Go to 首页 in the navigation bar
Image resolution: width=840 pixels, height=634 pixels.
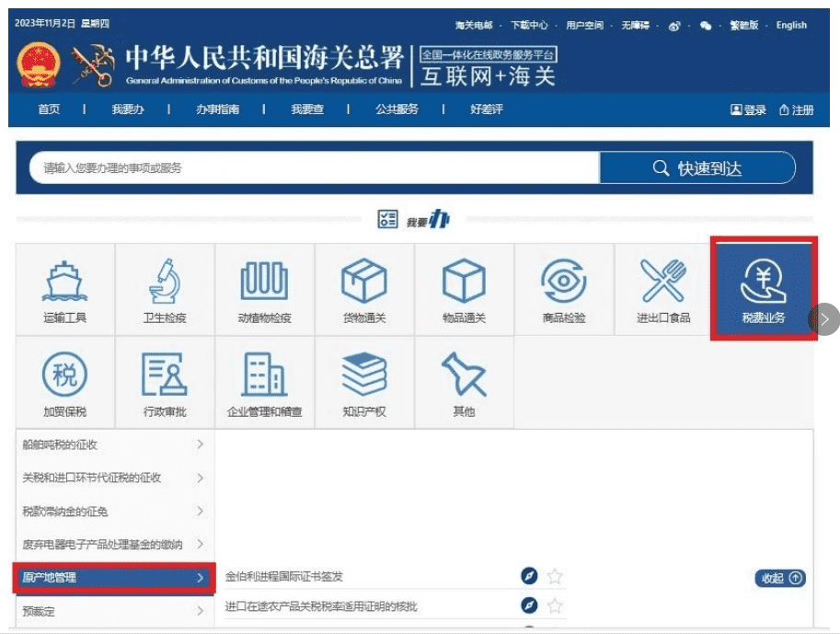(49, 110)
